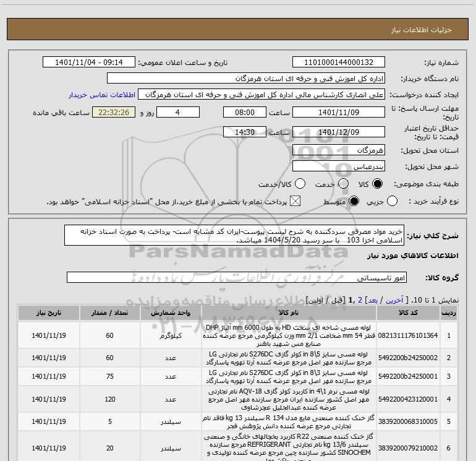Click the request creator field علی انصاری
This screenshot has width=476, height=461.
click(261, 95)
